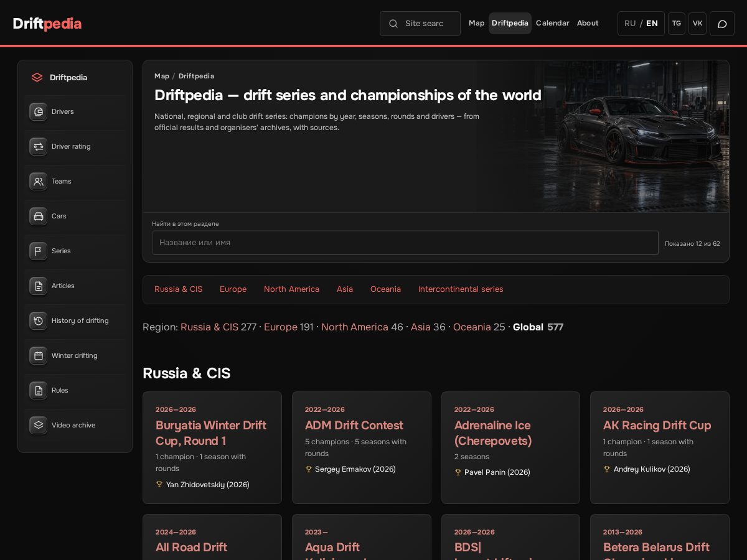Click the Russia & CIS section heading
The width and height of the screenshot is (747, 560).
[187, 373]
